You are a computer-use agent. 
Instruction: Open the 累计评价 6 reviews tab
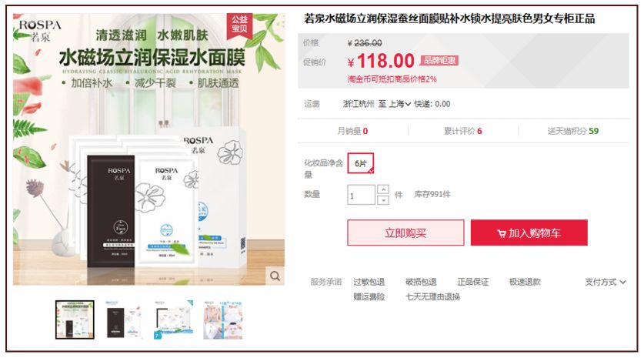463,131
